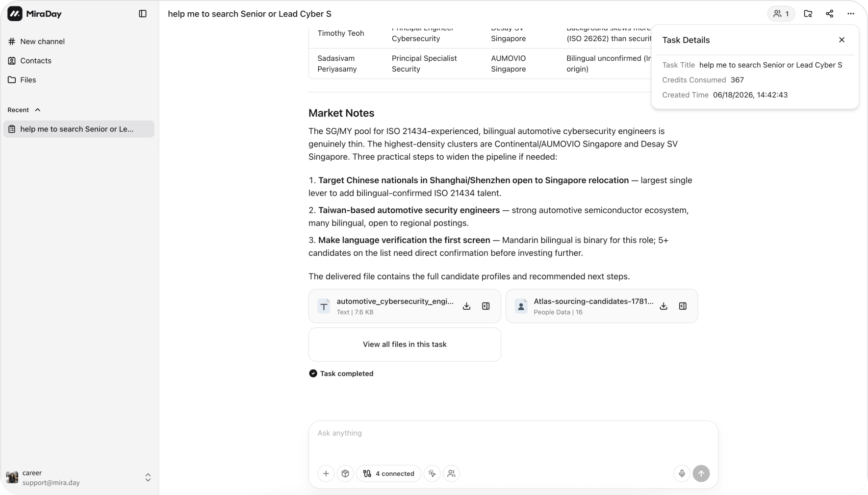Click the channel title in header
This screenshot has width=868, height=495.
[250, 14]
